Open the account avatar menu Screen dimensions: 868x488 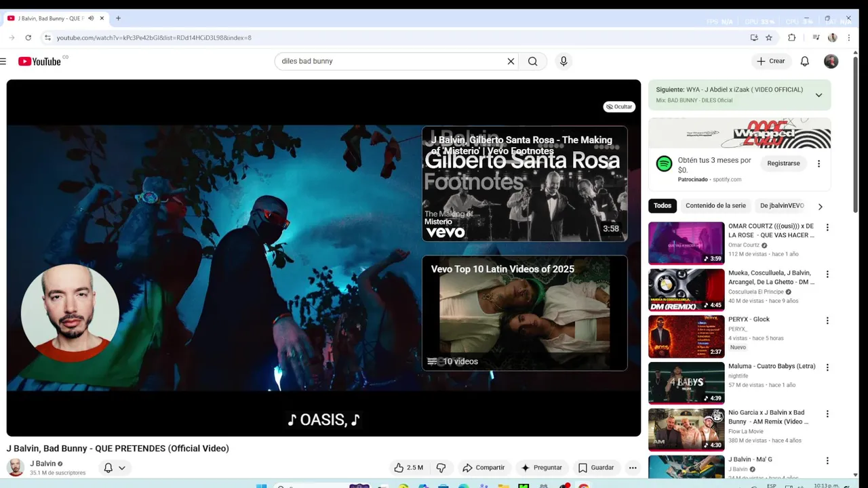pos(831,61)
